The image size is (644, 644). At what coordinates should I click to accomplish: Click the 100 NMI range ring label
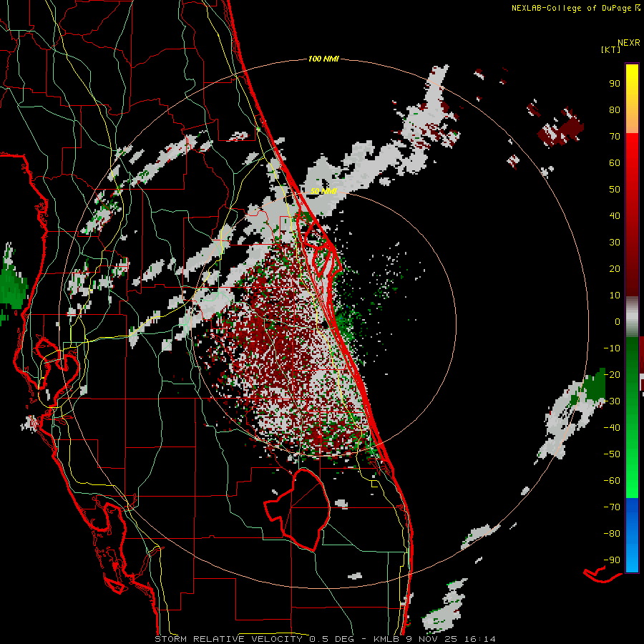tap(323, 59)
